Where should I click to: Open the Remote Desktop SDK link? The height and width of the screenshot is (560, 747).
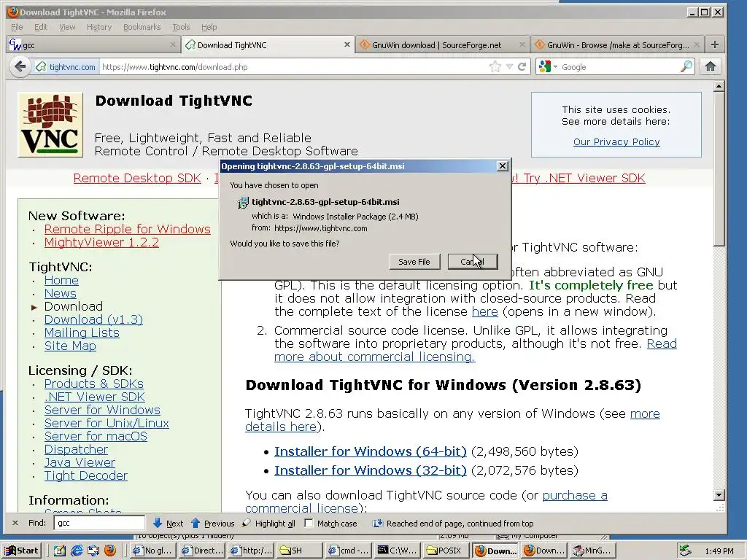click(137, 178)
